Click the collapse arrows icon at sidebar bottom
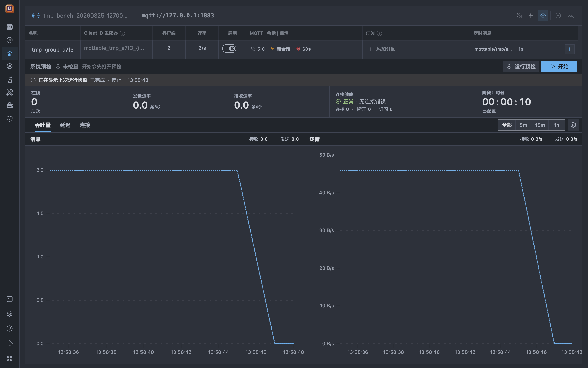Viewport: 588px width, 368px height. point(9,358)
